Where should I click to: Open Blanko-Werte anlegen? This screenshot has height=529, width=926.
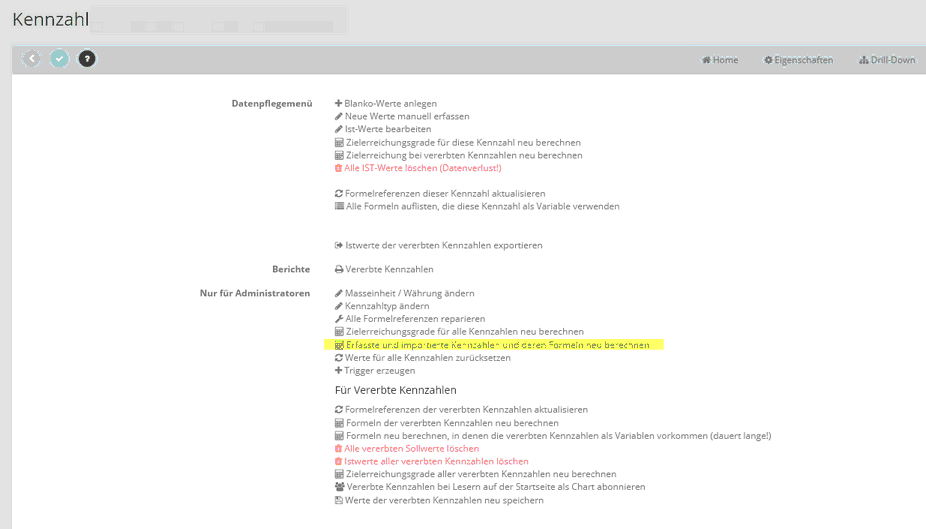click(390, 103)
